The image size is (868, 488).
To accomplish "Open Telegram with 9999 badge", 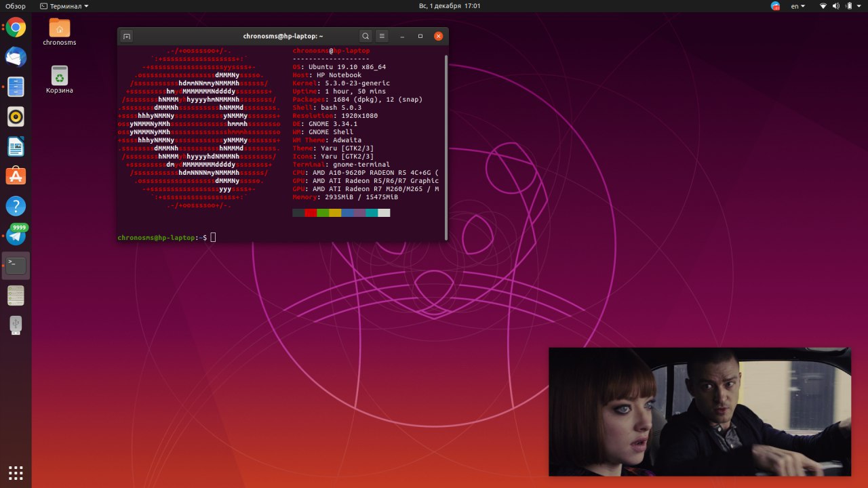I will coord(16,235).
